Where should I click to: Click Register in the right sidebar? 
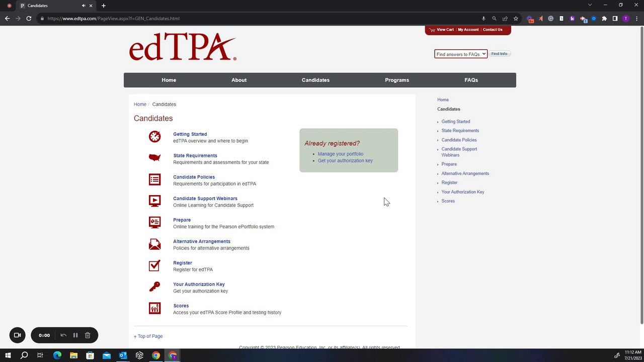(450, 183)
